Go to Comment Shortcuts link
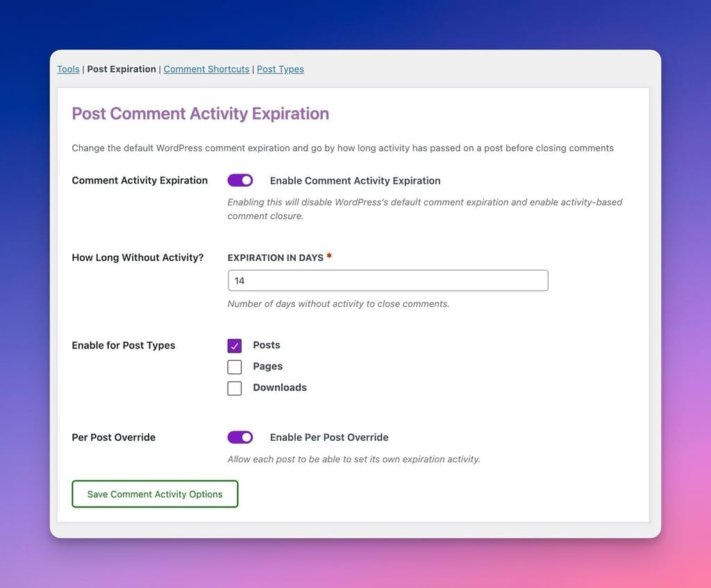This screenshot has height=588, width=711. [206, 69]
